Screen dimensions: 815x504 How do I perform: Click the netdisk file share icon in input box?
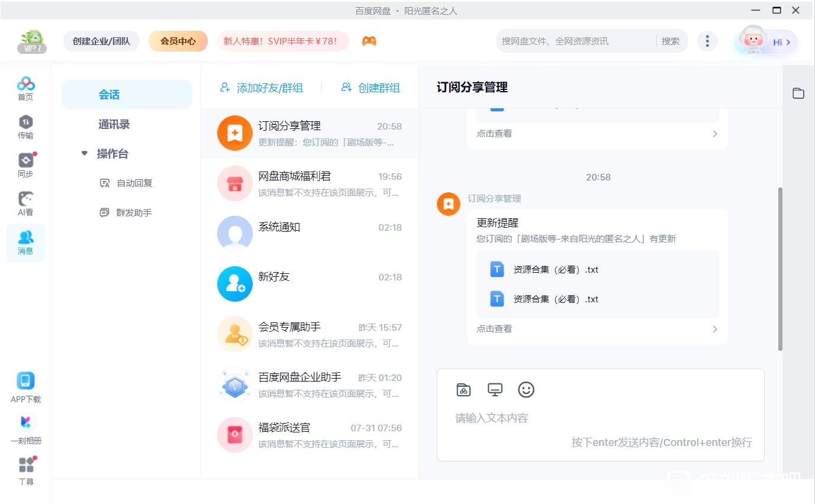(463, 389)
